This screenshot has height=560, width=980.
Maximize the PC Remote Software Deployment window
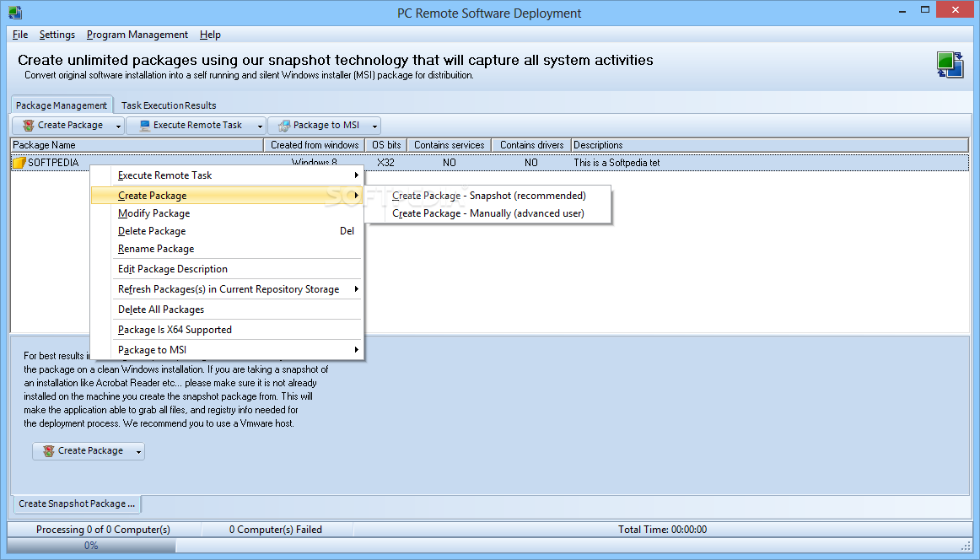click(x=926, y=10)
